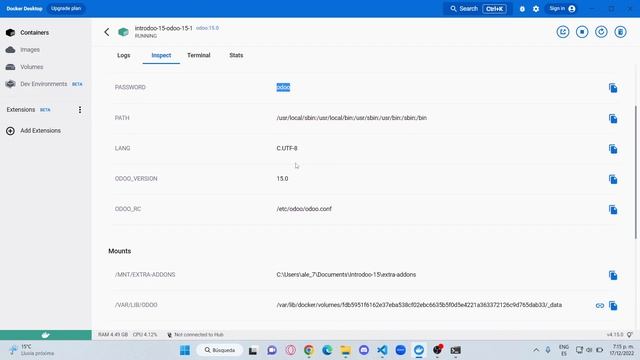Image resolution: width=640 pixels, height=360 pixels.
Task: Click the taskbar Búsqueda search box
Action: coord(220,350)
